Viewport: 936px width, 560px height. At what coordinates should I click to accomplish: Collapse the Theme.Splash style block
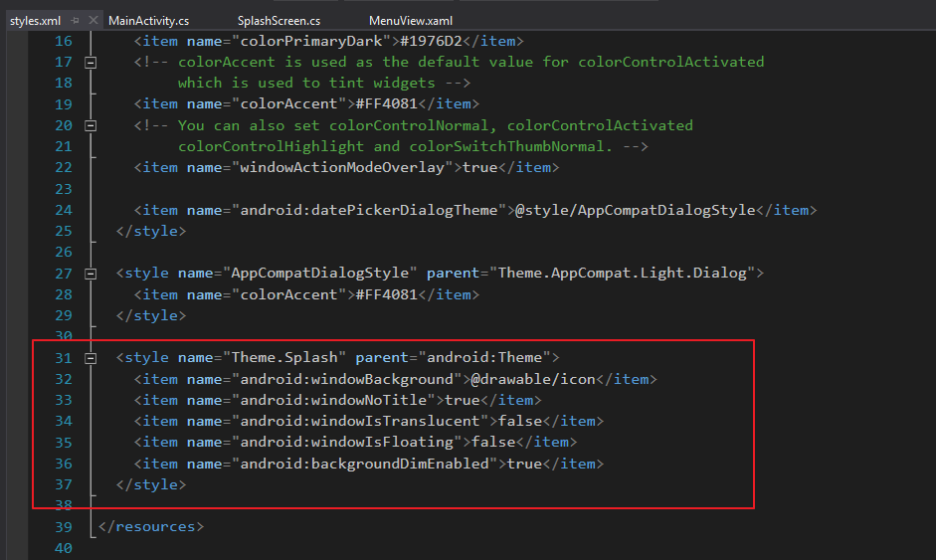point(91,358)
